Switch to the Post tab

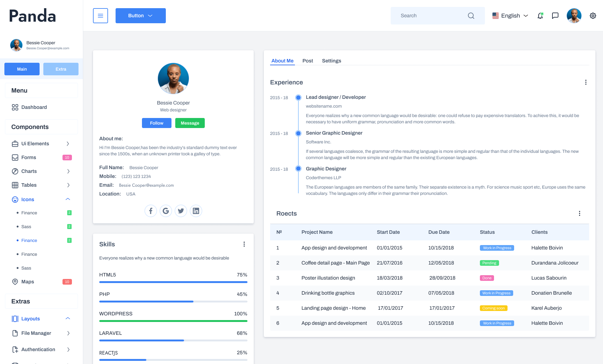coord(307,61)
